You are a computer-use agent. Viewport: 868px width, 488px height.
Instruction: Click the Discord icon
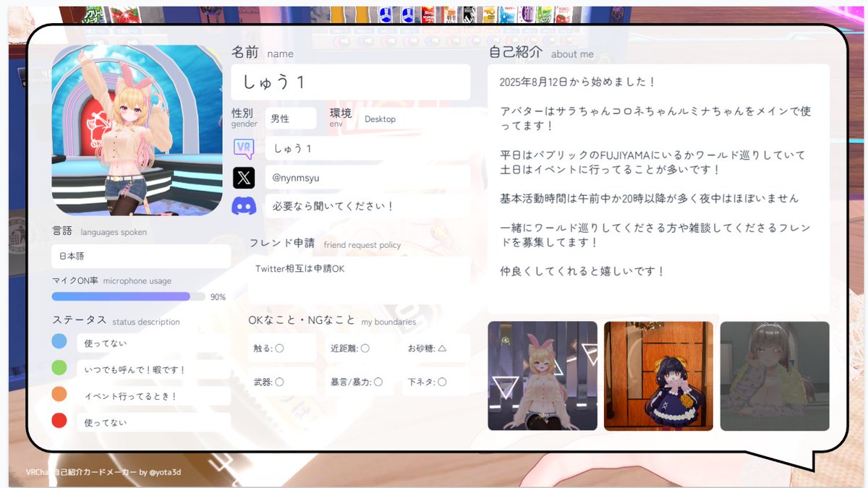(x=244, y=205)
